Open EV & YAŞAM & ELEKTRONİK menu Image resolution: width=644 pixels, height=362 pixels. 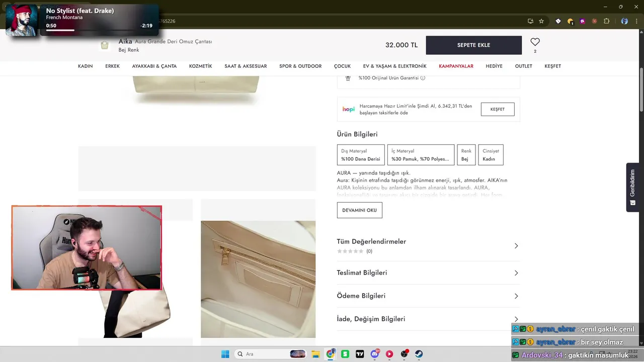(394, 66)
